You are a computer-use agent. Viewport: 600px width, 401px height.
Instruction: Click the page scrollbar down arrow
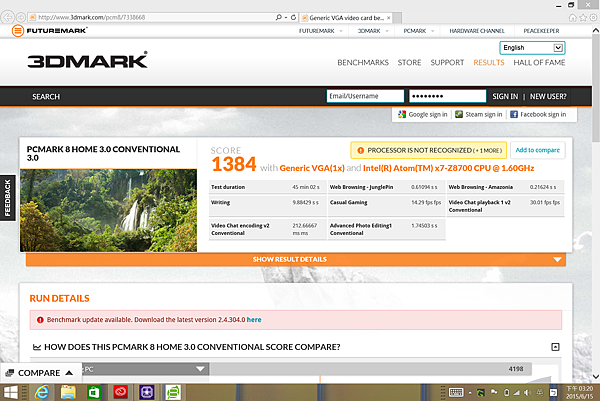coord(595,377)
